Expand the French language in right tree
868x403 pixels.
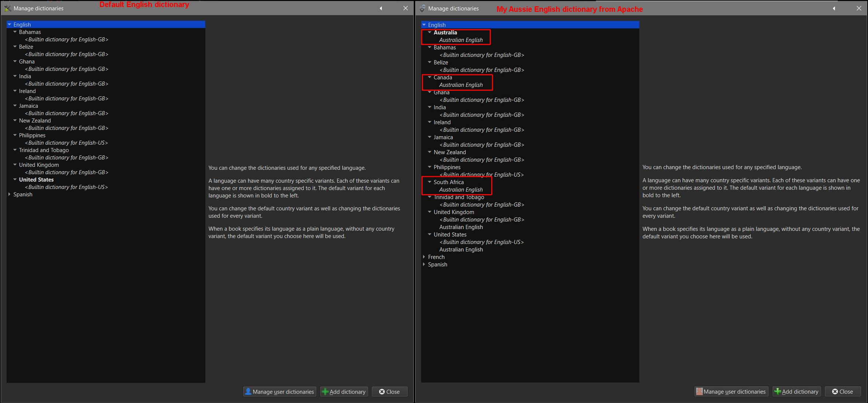tap(424, 257)
